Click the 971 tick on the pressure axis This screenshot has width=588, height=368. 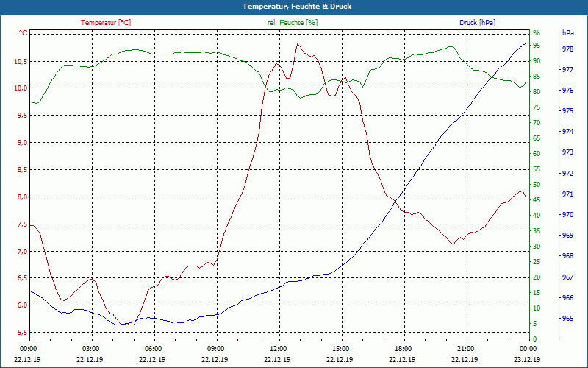coord(568,194)
